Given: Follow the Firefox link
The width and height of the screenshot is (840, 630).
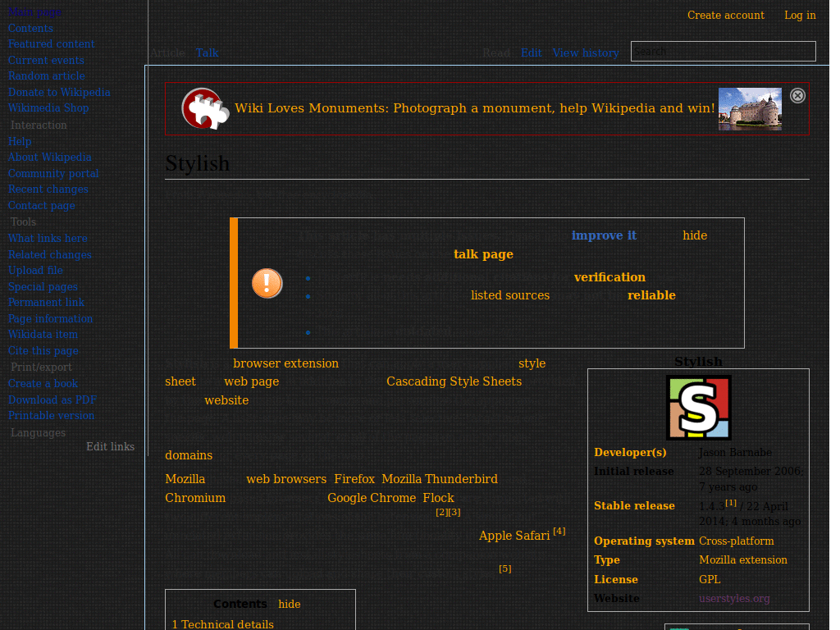Looking at the screenshot, I should tap(354, 479).
